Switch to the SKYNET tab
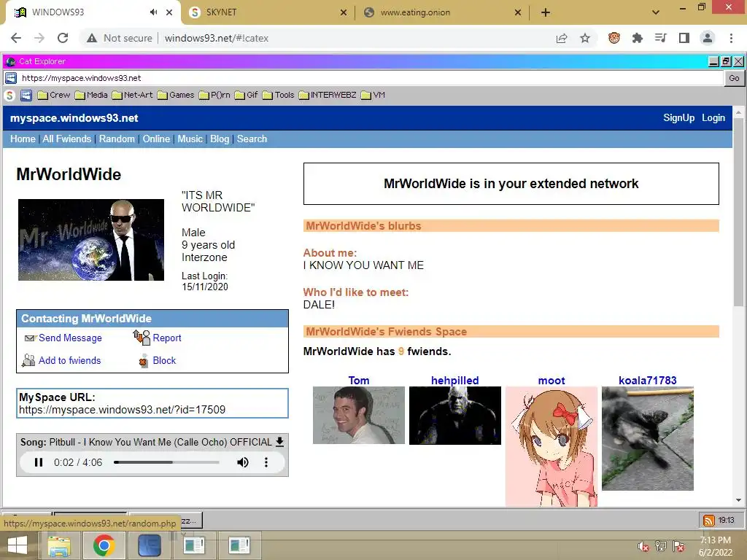 tap(268, 12)
